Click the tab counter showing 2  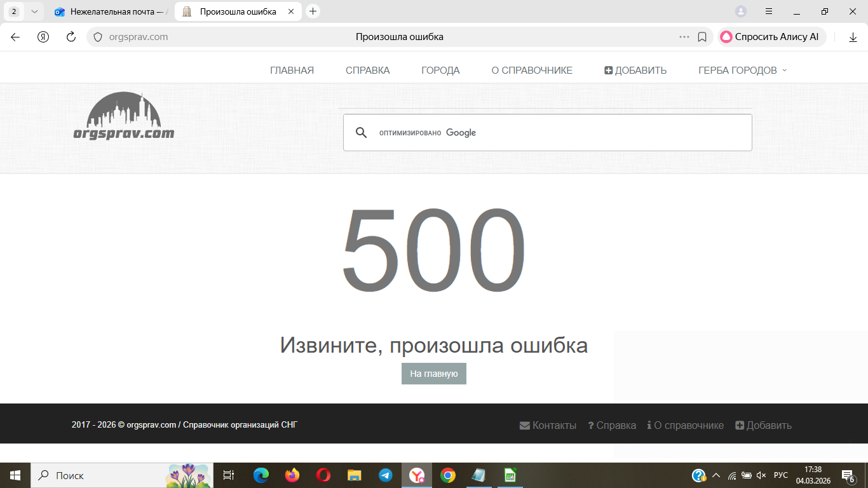(x=14, y=11)
